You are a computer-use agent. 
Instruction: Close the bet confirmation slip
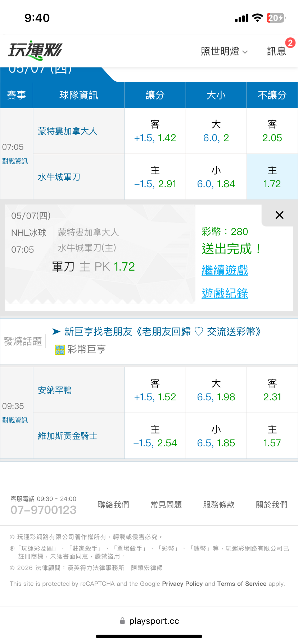(279, 215)
